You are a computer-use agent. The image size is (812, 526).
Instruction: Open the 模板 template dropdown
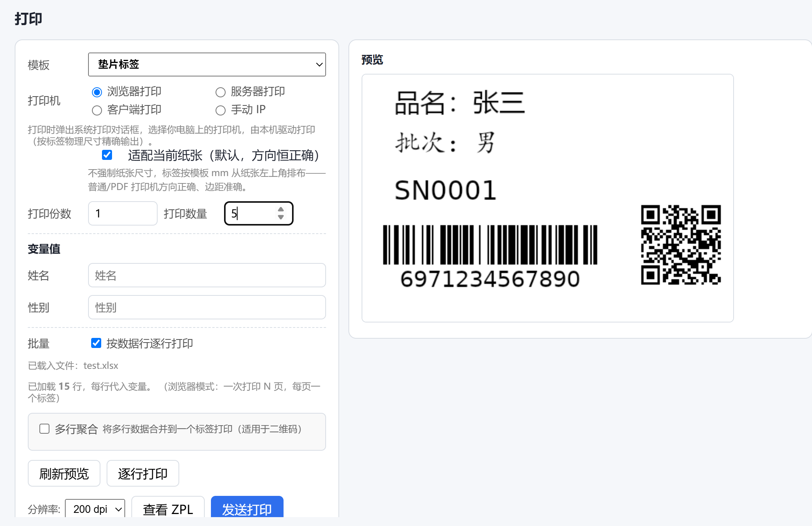[207, 64]
